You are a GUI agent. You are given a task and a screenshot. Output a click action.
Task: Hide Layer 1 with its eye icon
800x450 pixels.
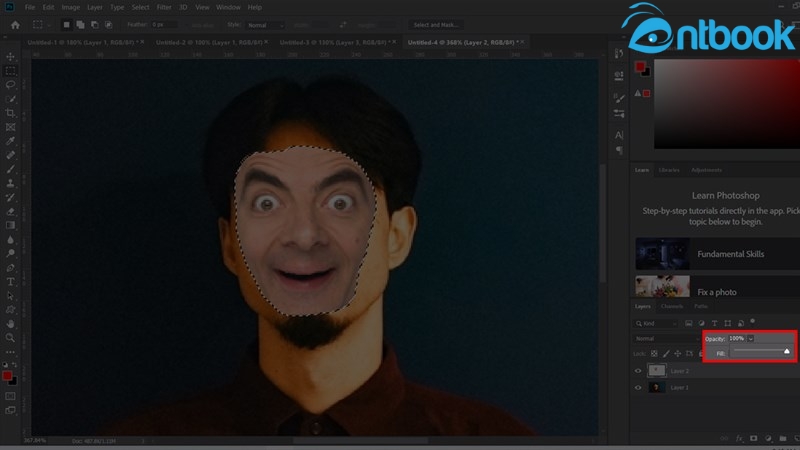click(x=638, y=387)
